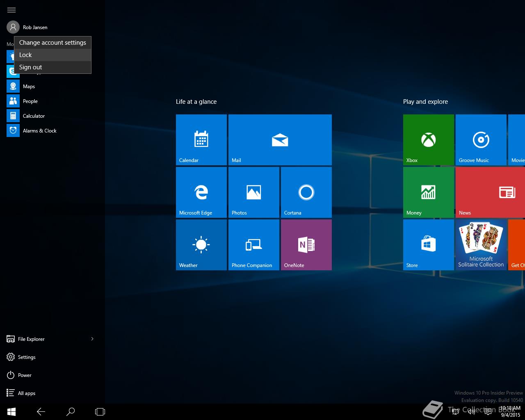Click the Rob Jansen user name

point(35,27)
